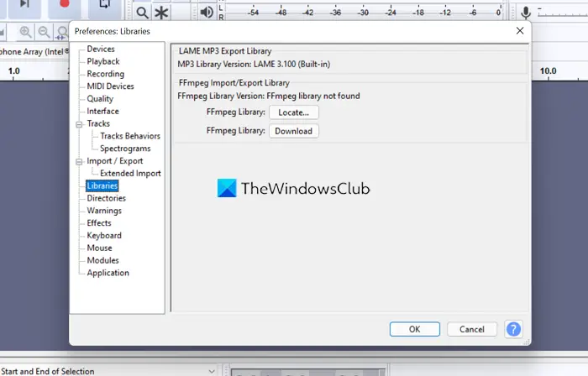Select Devices in preferences tree
588x376 pixels.
[x=101, y=49]
